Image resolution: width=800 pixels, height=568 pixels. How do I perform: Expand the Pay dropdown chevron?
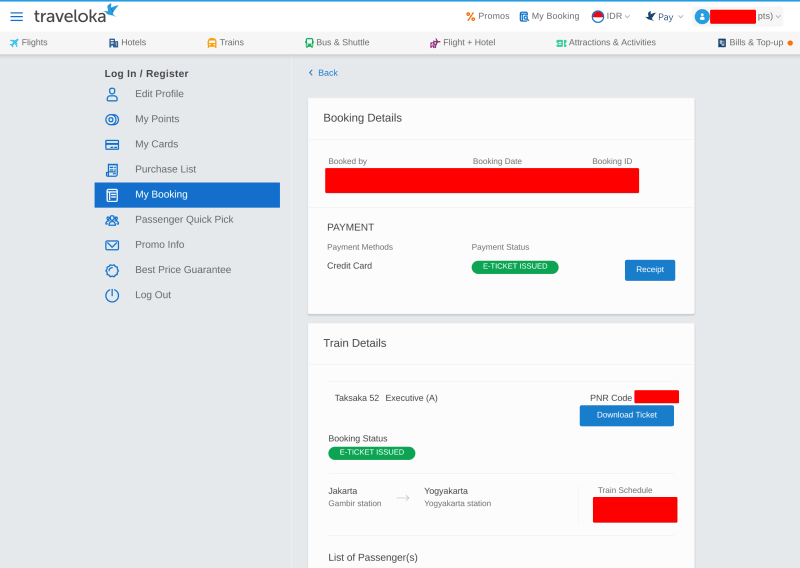(x=681, y=17)
